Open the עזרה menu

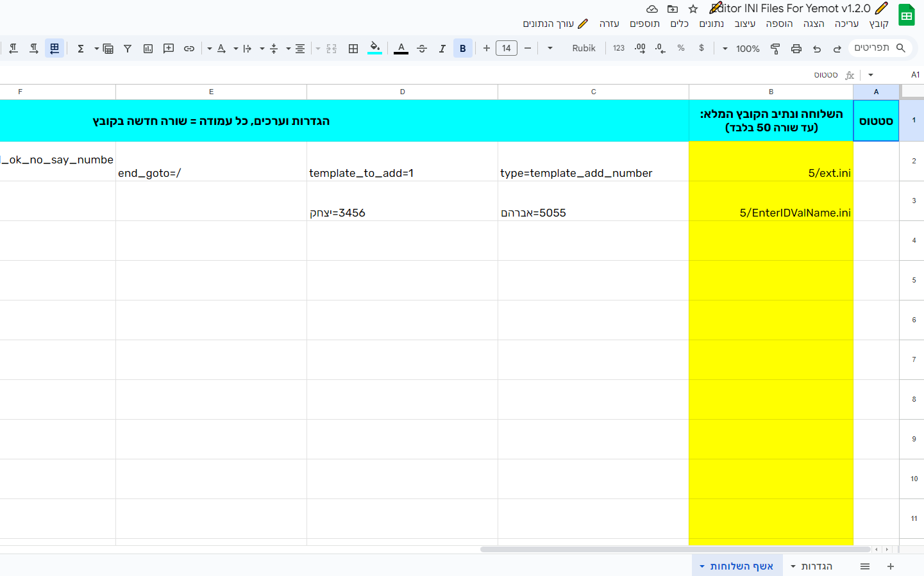click(610, 24)
